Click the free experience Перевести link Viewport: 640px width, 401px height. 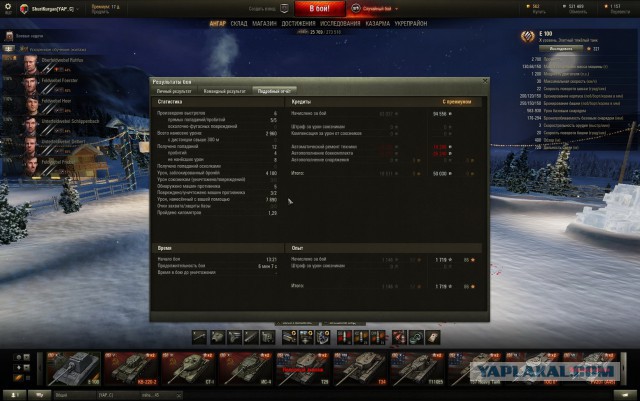click(620, 12)
